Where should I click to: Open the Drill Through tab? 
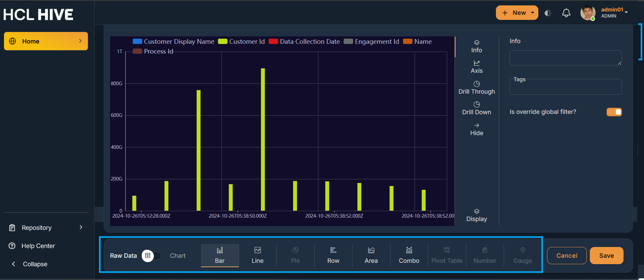[476, 88]
